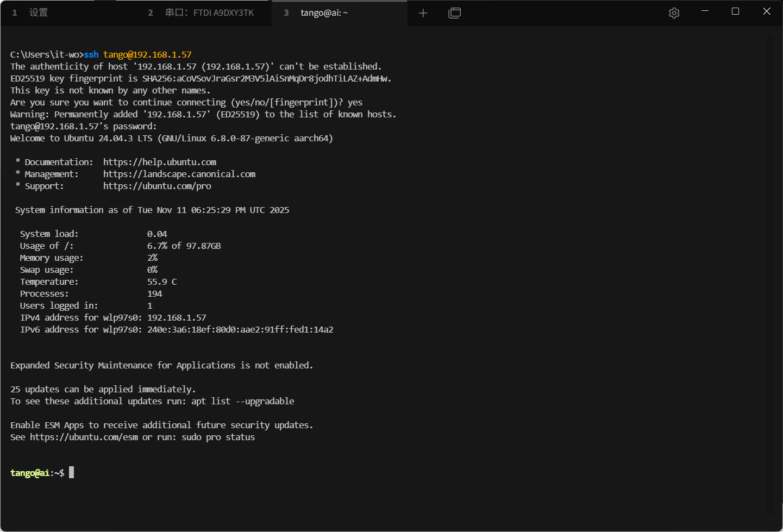Minimize the terminal window
This screenshot has width=783, height=532.
[705, 11]
